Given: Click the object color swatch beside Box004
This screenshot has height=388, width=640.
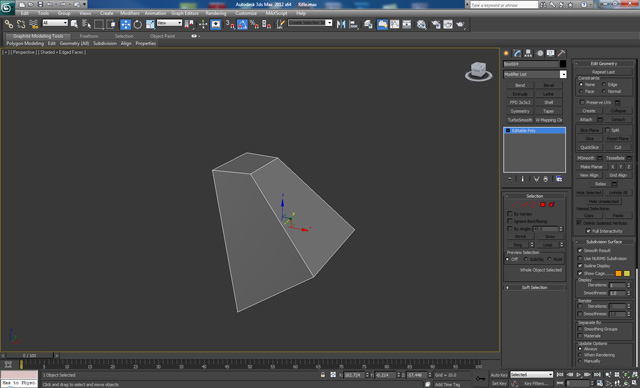Looking at the screenshot, I should [563, 64].
